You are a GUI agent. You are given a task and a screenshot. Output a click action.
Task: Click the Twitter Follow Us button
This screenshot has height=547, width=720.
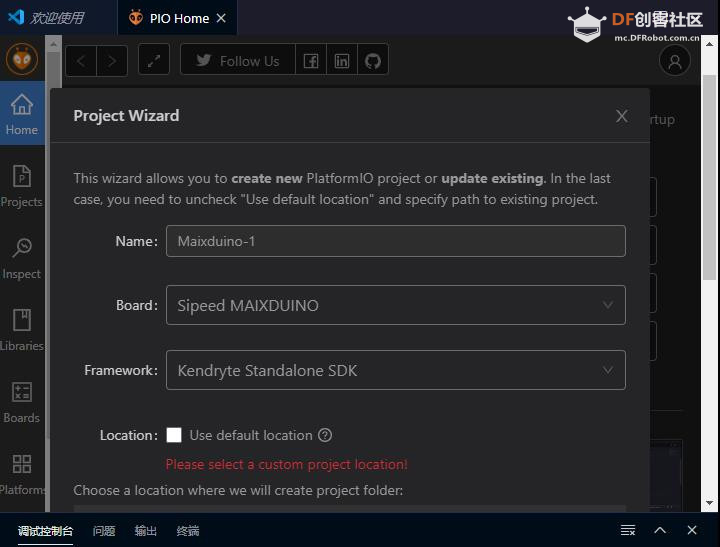[238, 60]
